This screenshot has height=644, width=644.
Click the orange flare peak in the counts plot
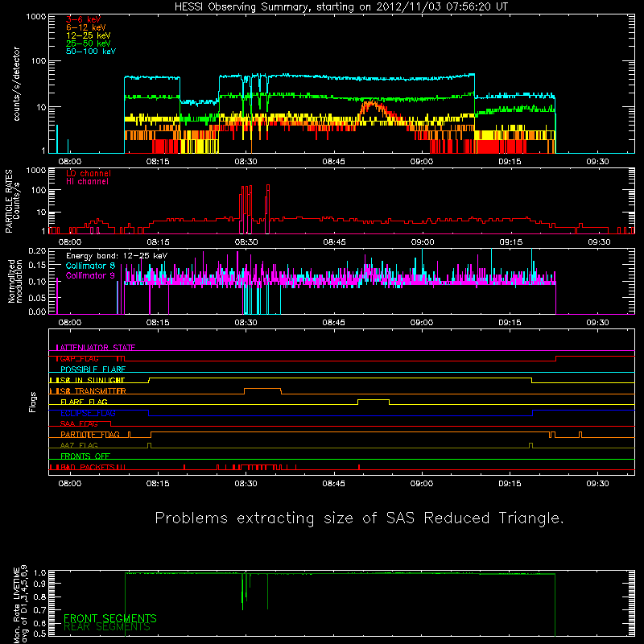pos(373,105)
